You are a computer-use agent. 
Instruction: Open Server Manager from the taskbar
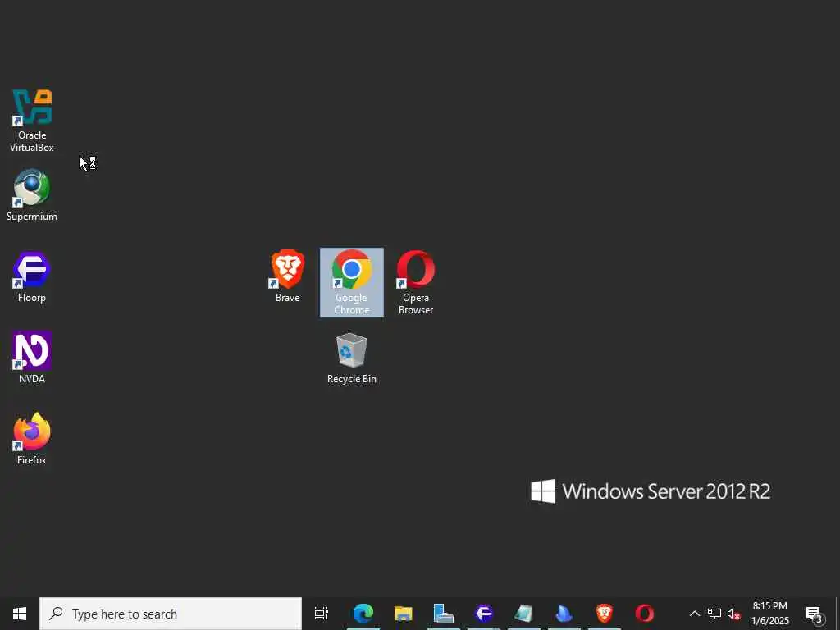coord(444,614)
